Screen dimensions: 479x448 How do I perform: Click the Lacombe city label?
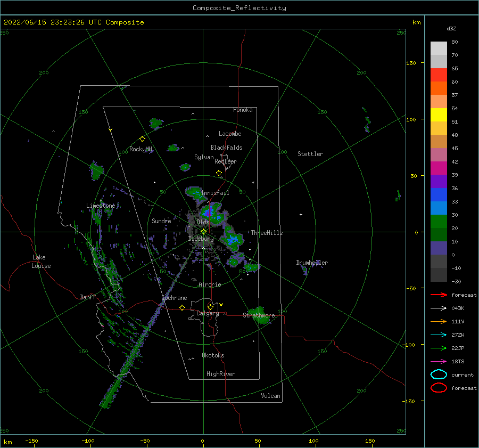(230, 134)
